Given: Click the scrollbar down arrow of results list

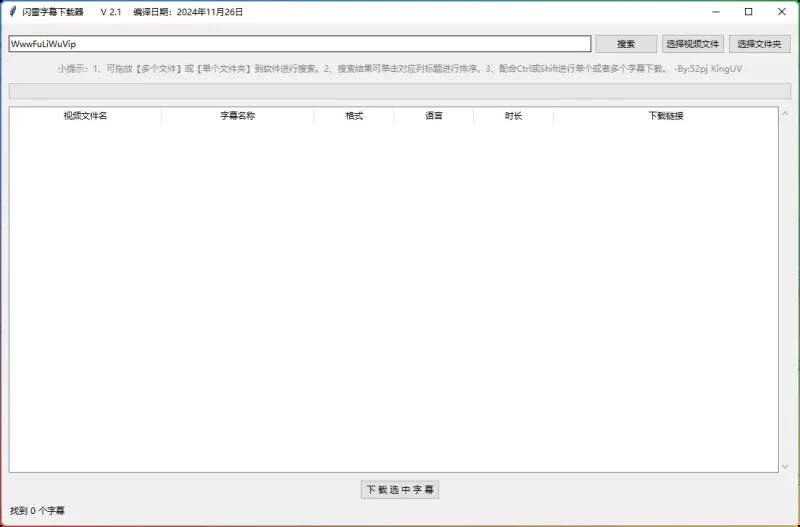Looking at the screenshot, I should 785,467.
